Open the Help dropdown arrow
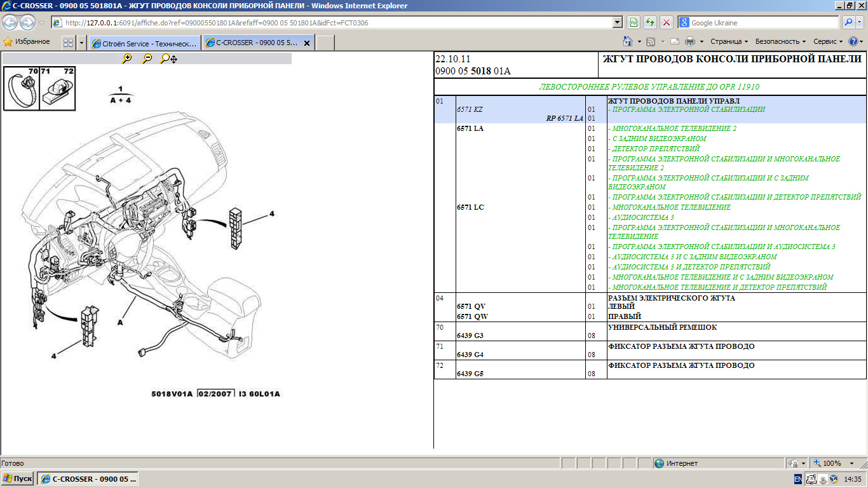Screen dimensions: 868x488 click(x=862, y=41)
